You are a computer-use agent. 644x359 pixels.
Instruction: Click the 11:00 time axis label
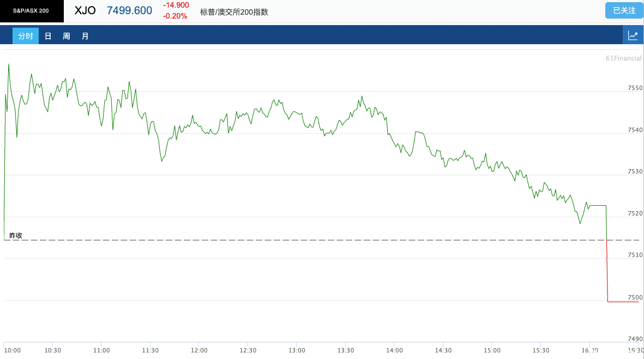[101, 350]
